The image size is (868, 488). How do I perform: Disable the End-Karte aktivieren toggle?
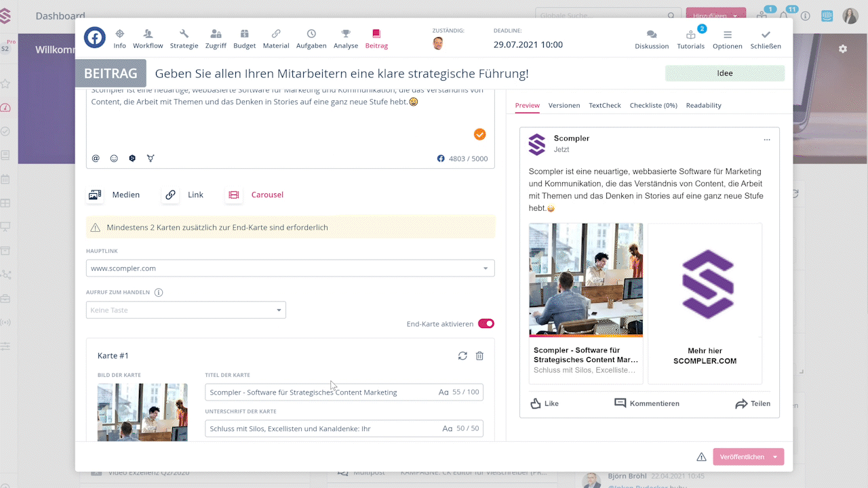486,324
